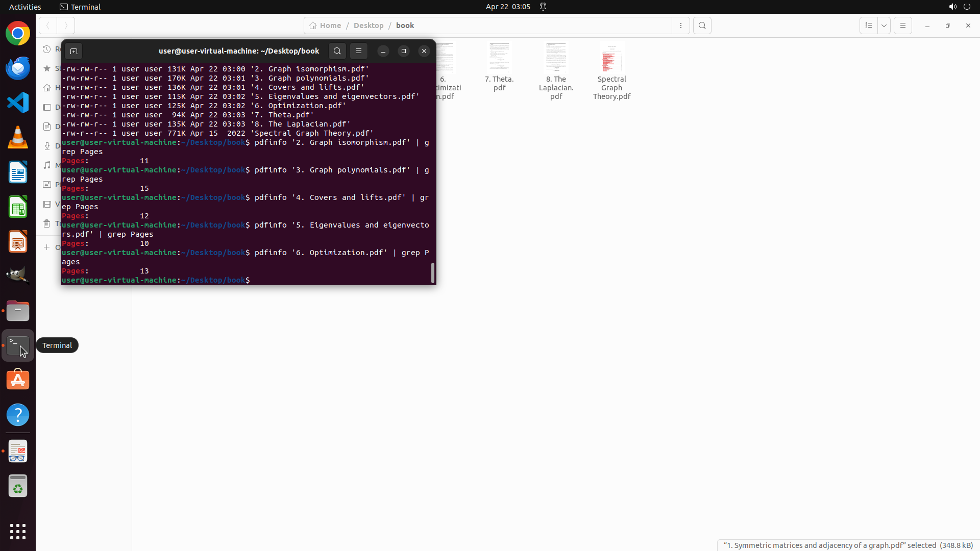Click the Terminal scrollbar handle
This screenshot has width=980, height=551.
pos(433,272)
